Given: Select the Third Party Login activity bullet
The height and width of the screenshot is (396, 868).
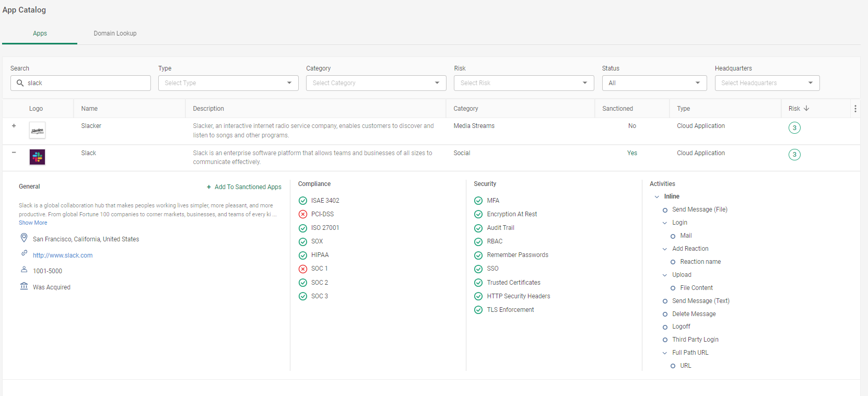Looking at the screenshot, I should click(x=665, y=340).
